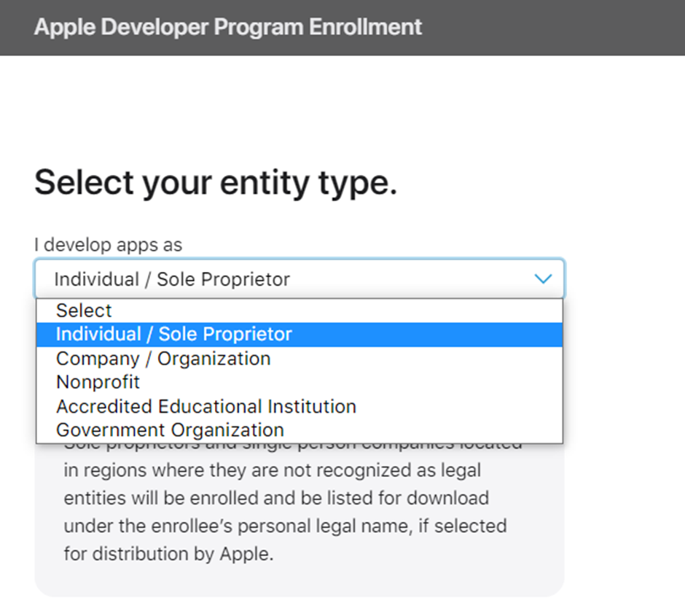Click the 'for distribution by Apple.' text
The height and width of the screenshot is (616, 685).
coord(168,553)
